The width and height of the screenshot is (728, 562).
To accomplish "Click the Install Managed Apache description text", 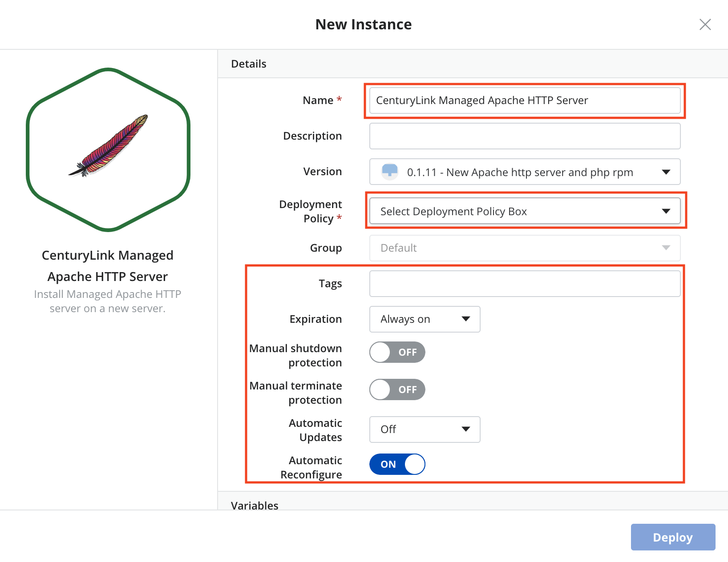I will [108, 301].
